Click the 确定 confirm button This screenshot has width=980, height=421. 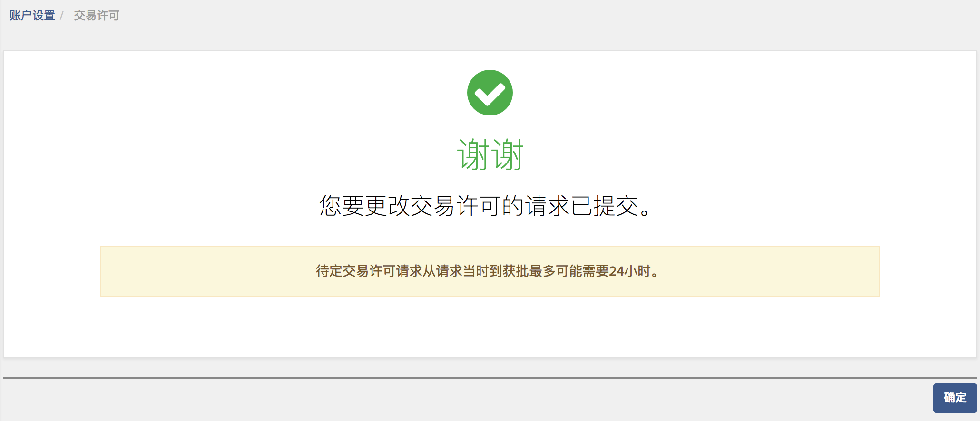955,398
